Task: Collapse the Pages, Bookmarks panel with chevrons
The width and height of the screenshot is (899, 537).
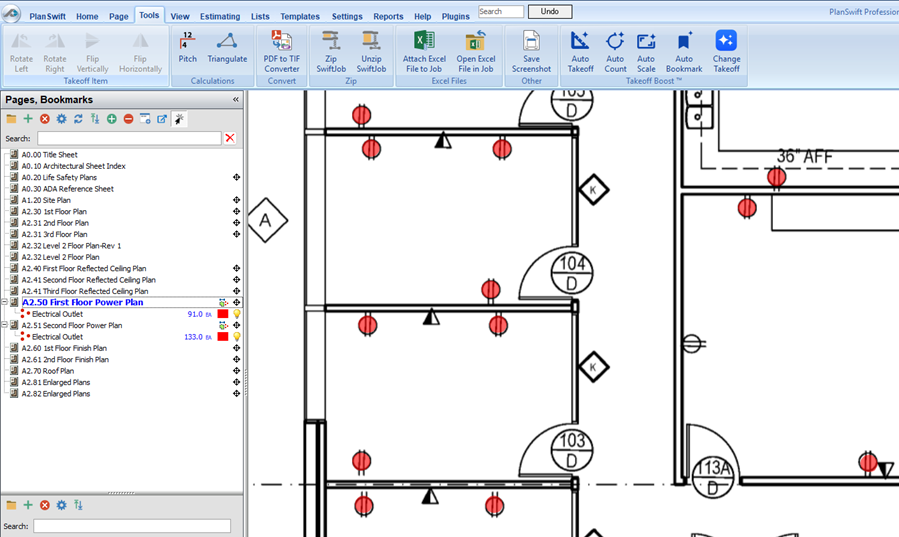Action: pyautogui.click(x=236, y=100)
